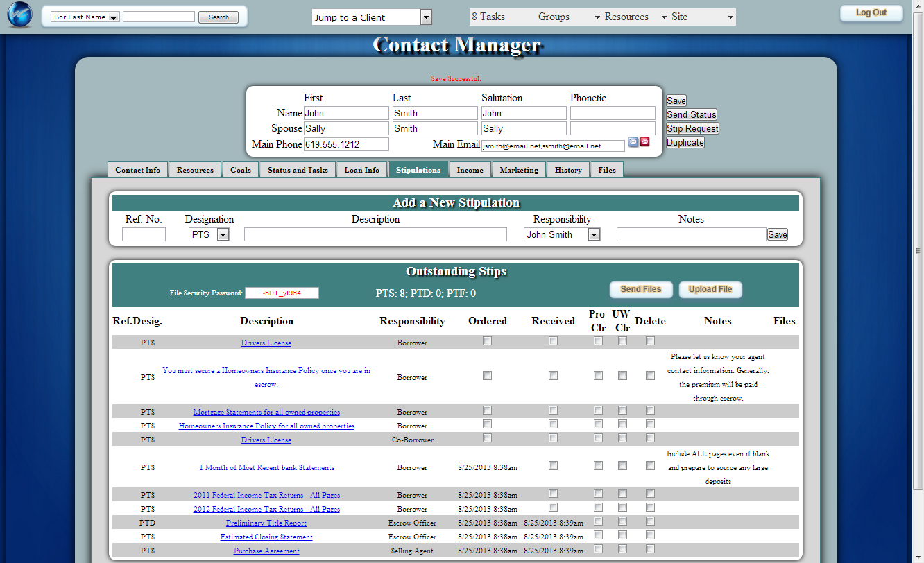Check Ordered box for first Drivers License row
Image resolution: width=924 pixels, height=563 pixels.
pos(487,341)
